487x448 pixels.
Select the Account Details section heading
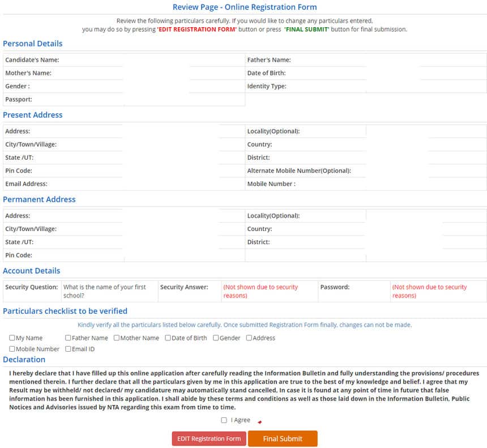click(x=31, y=271)
